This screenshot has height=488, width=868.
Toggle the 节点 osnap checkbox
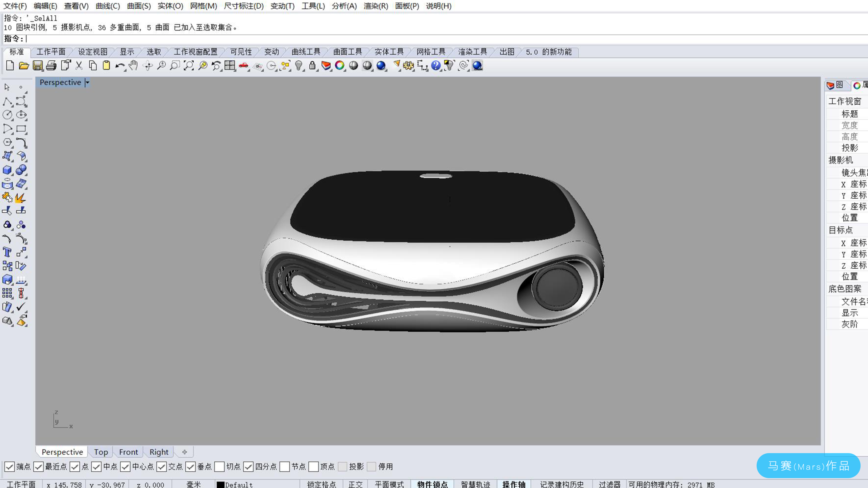pos(285,466)
